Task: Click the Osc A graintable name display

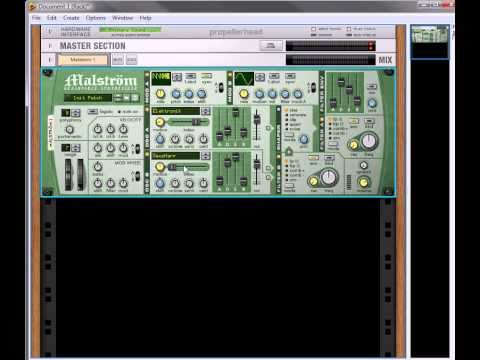Action: click(x=176, y=111)
